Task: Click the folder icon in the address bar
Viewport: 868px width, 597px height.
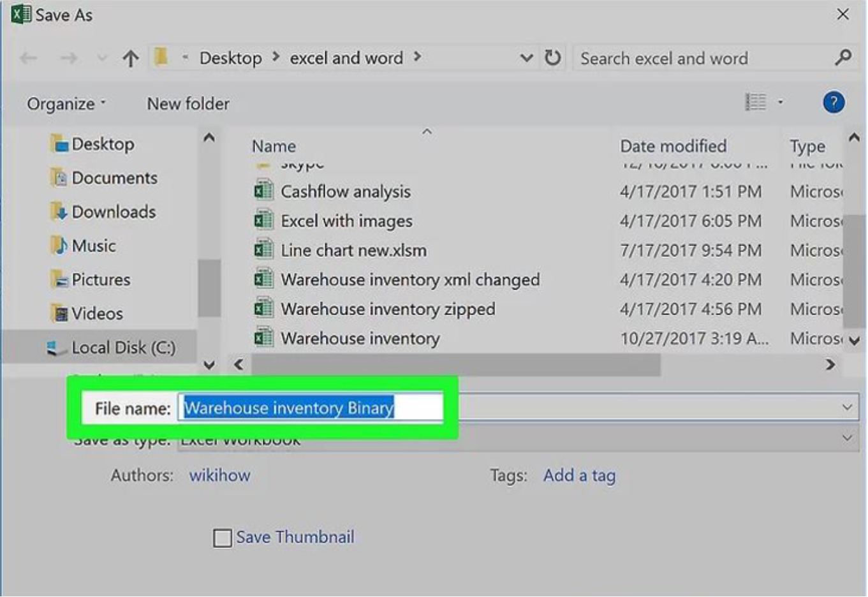Action: (x=161, y=57)
